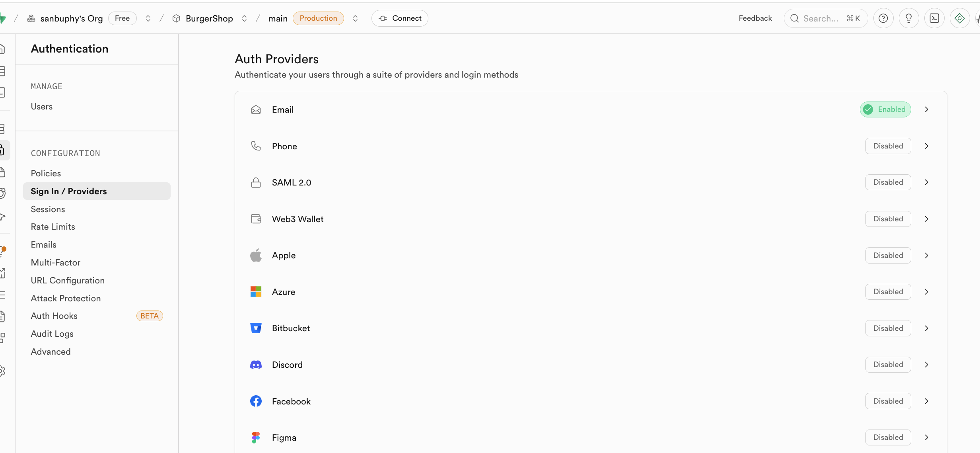This screenshot has width=980, height=453.
Task: Open the BurgerShop project switcher chevrons
Action: (x=244, y=18)
